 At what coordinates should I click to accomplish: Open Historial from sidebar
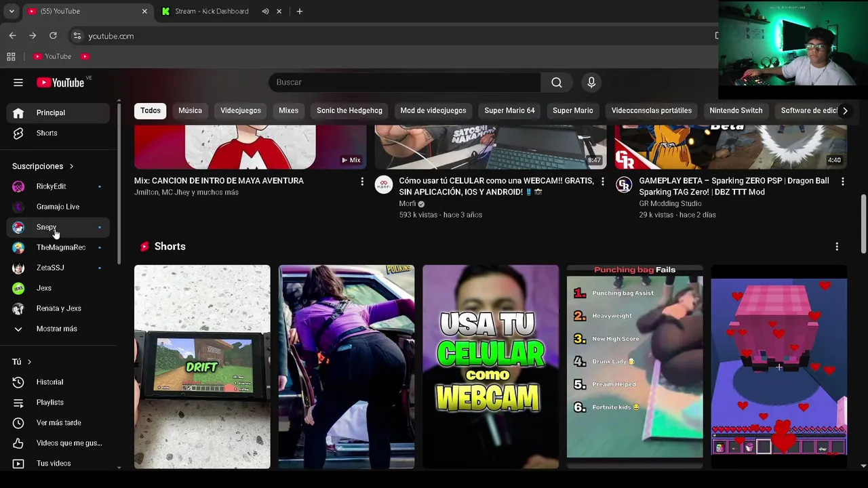pyautogui.click(x=58, y=382)
